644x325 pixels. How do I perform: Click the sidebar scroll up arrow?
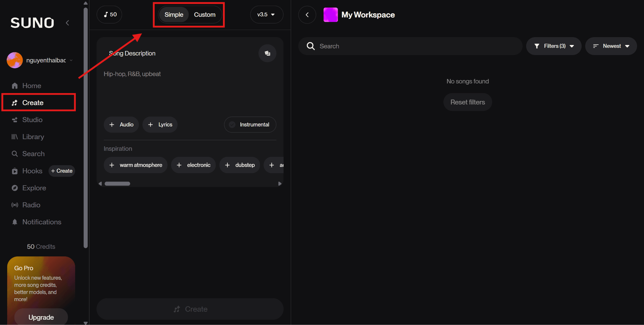(86, 3)
